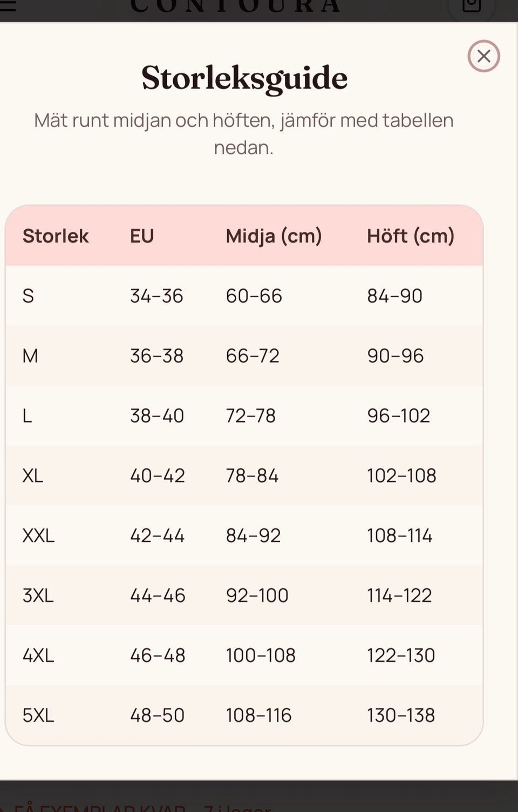
Task: Click size XXL row label
Action: [x=38, y=535]
